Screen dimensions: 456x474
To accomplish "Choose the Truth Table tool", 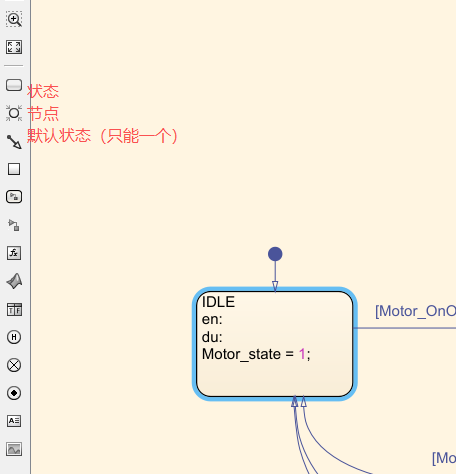I will pyautogui.click(x=14, y=310).
